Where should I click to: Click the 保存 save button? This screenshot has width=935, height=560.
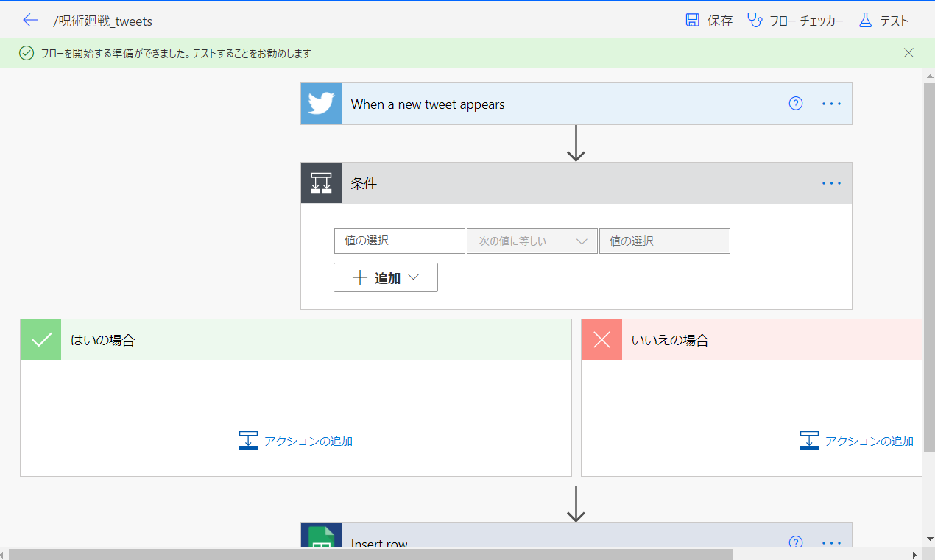pyautogui.click(x=709, y=21)
